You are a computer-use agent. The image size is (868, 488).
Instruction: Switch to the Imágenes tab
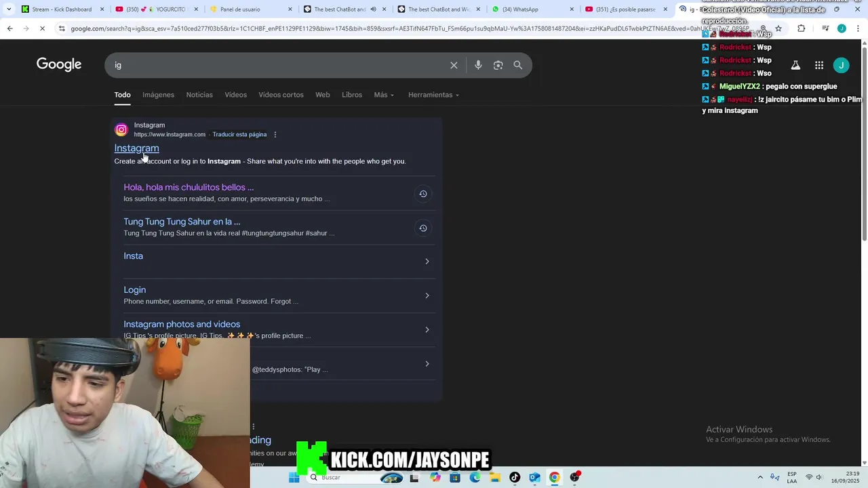(158, 95)
